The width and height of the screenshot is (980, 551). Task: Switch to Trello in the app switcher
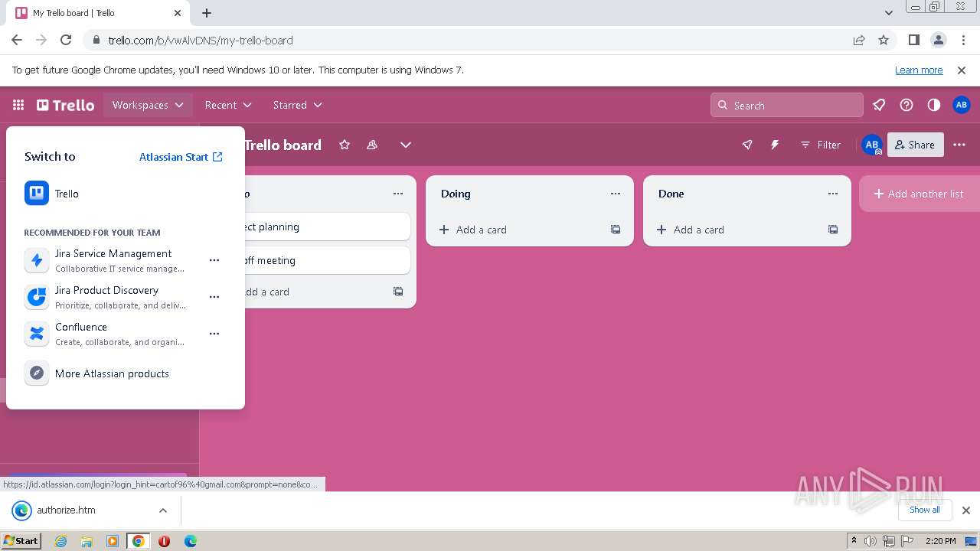tap(126, 194)
